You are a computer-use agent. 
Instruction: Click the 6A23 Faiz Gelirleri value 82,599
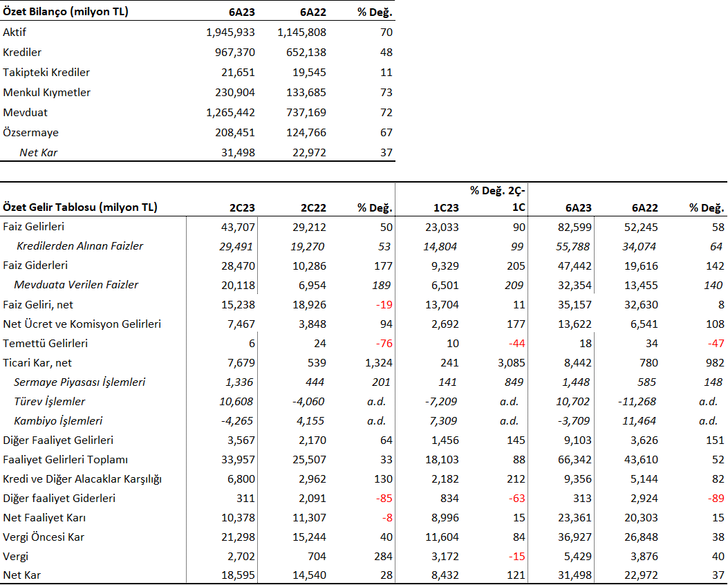pyautogui.click(x=575, y=228)
